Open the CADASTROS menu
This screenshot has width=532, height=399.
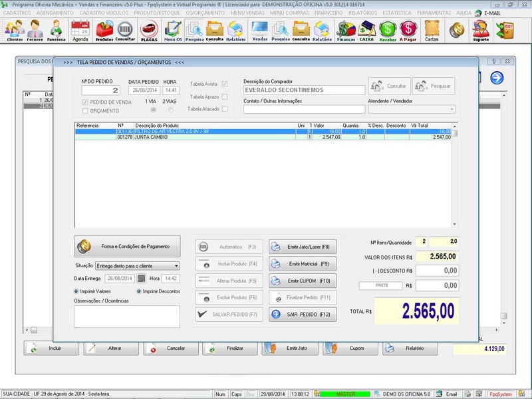(x=17, y=13)
